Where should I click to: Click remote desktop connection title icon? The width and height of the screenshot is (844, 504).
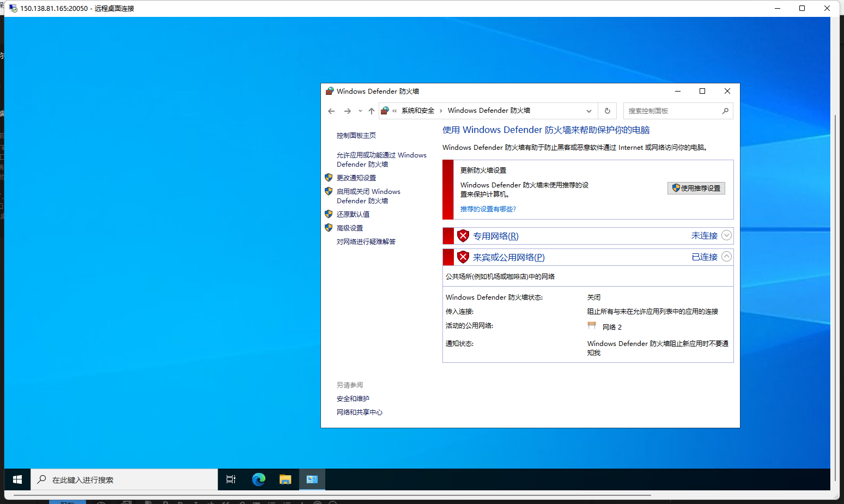(13, 8)
